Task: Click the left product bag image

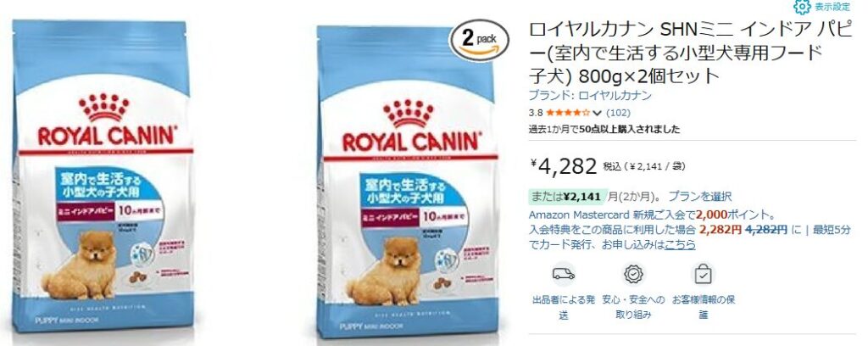Action: [103, 177]
